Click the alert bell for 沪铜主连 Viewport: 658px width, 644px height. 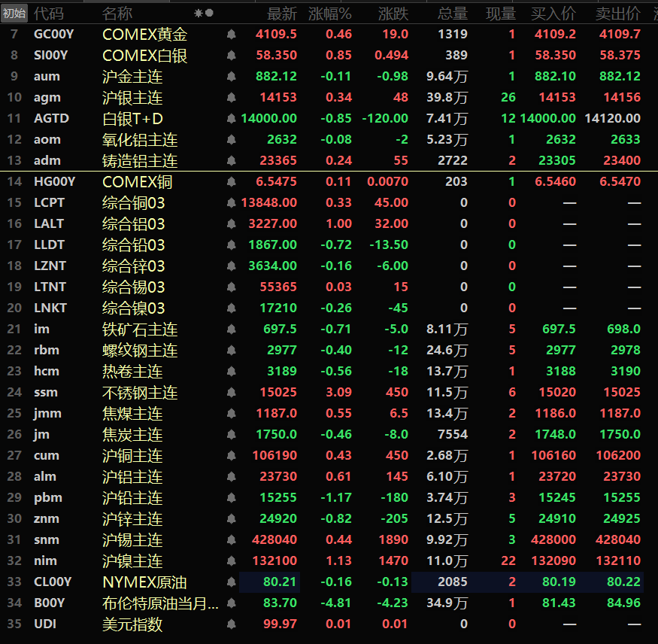[x=231, y=455]
